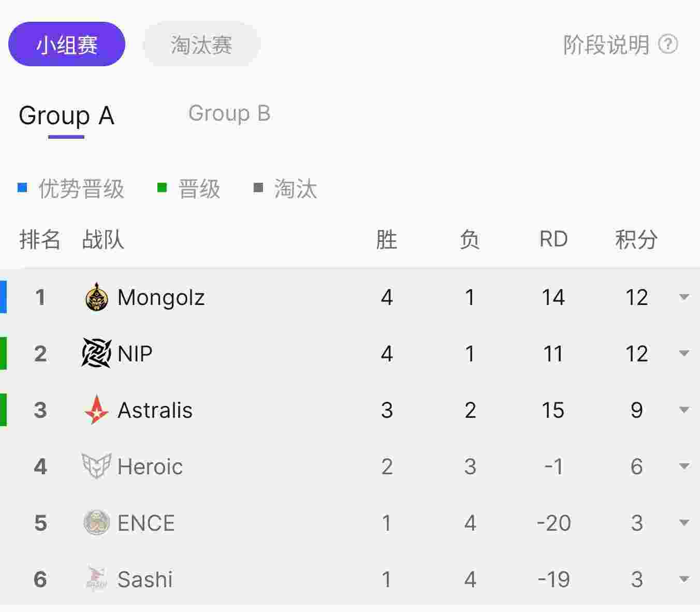Switch to the 淘汰赛 stage
700x612 pixels.
tap(201, 45)
